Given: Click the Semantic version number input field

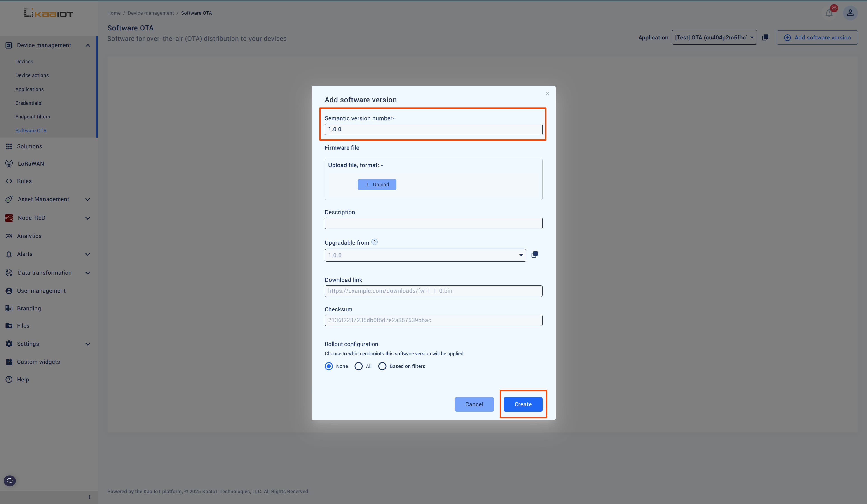Looking at the screenshot, I should [x=433, y=129].
